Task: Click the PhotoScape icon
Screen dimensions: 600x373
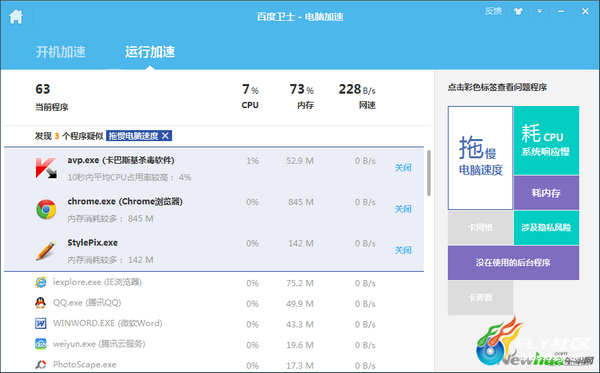Action: coord(41,364)
